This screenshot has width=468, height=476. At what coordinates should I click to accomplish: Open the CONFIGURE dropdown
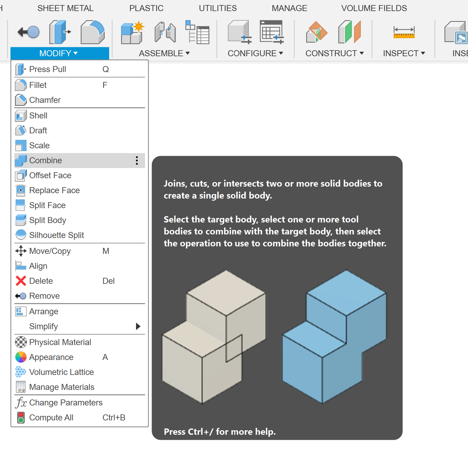coord(255,54)
